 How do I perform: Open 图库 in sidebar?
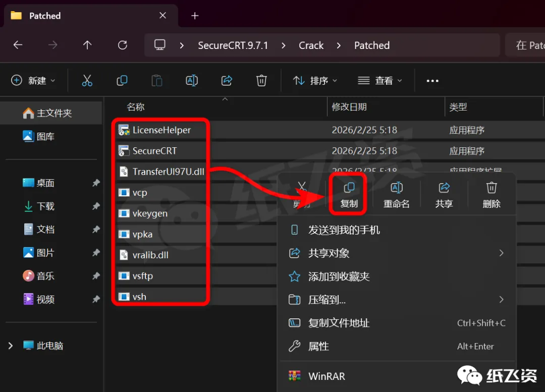click(x=45, y=136)
